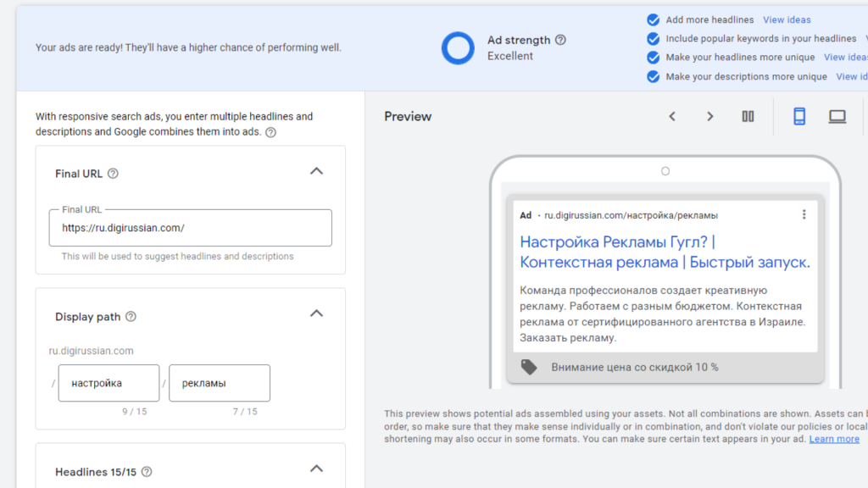868x488 pixels.
Task: Click the Final URL suggestion hint text
Action: 178,256
